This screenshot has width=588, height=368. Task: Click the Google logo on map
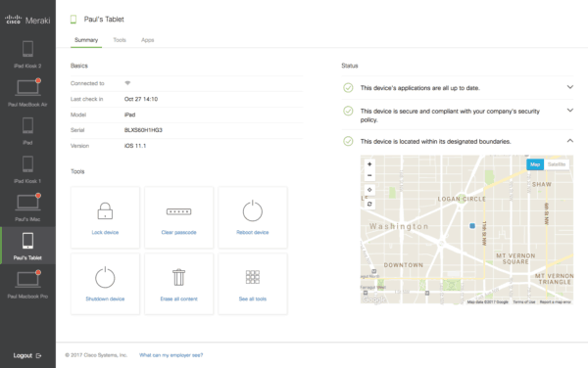pos(374,299)
